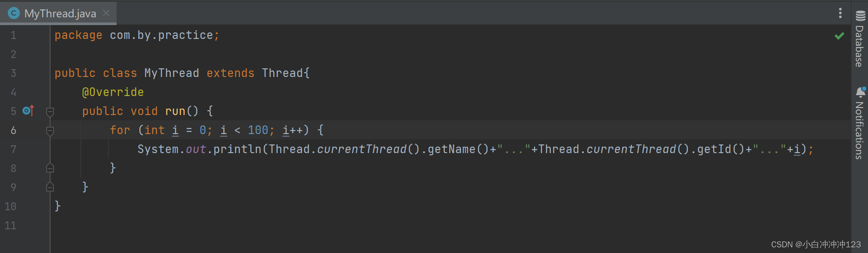Click the fold marker beside line 8

pyautogui.click(x=50, y=168)
